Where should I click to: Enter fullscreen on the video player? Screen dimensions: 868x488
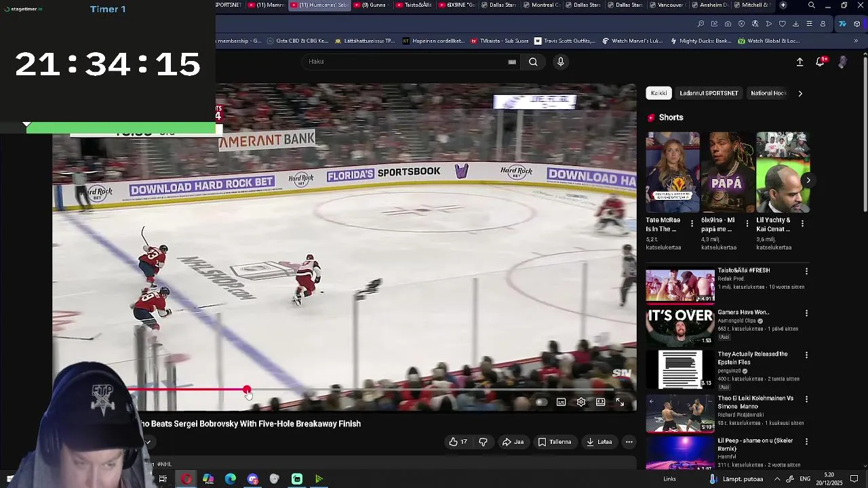tap(620, 402)
